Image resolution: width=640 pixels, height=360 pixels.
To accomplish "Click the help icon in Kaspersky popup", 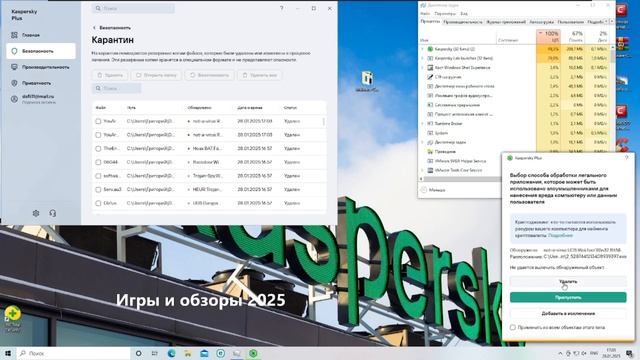I will click(627, 158).
